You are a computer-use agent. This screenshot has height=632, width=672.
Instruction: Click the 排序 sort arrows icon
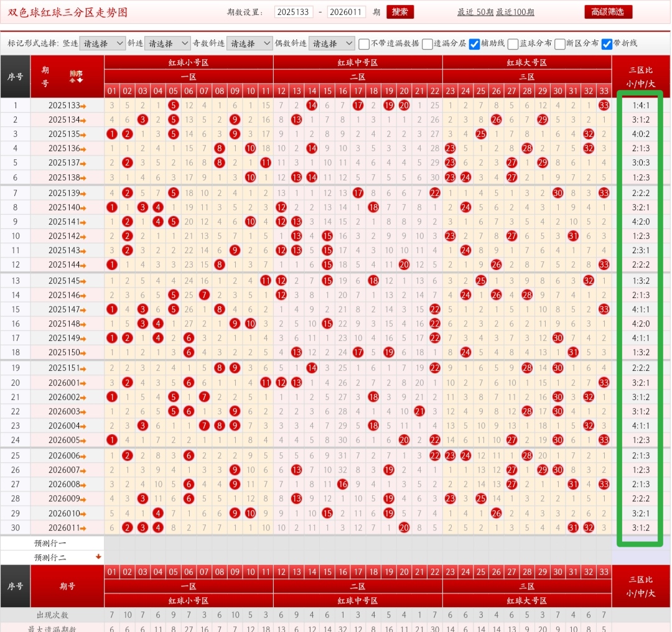pyautogui.click(x=76, y=77)
